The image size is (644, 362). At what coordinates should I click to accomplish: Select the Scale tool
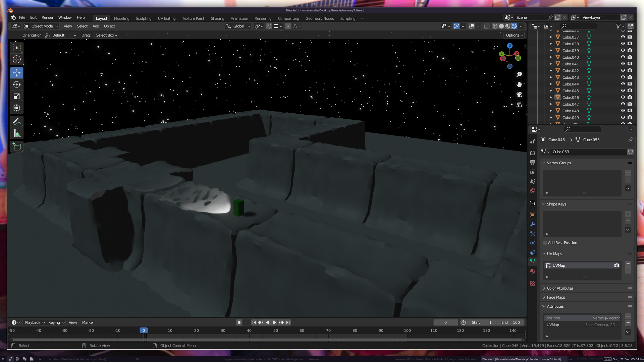pos(17,97)
